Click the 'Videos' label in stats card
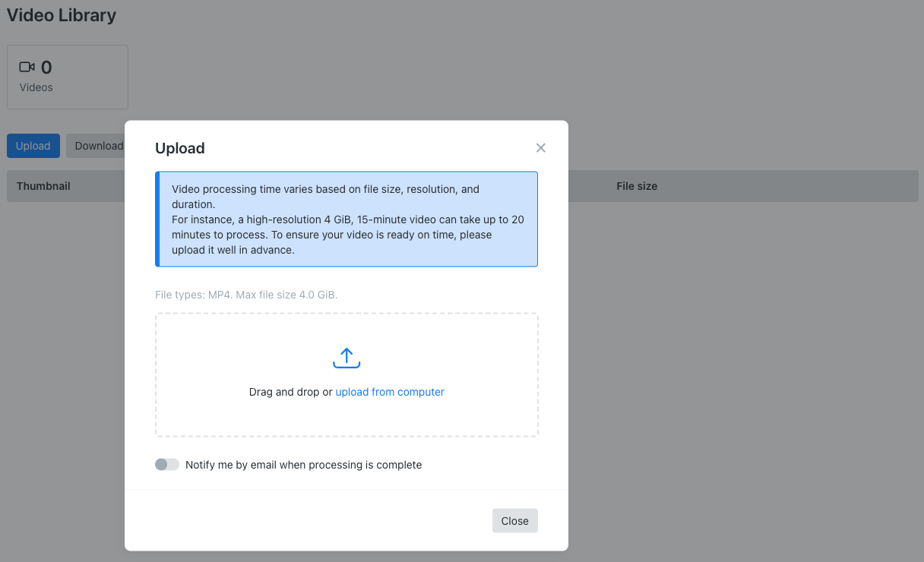 [36, 87]
